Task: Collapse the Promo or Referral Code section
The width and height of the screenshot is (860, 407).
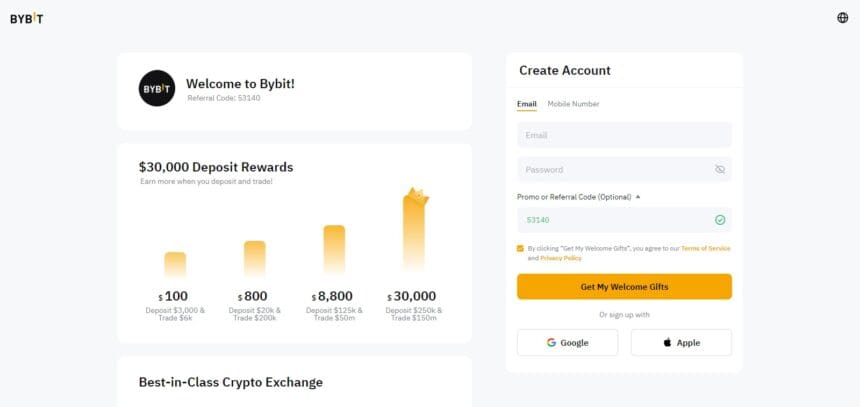Action: (x=579, y=197)
